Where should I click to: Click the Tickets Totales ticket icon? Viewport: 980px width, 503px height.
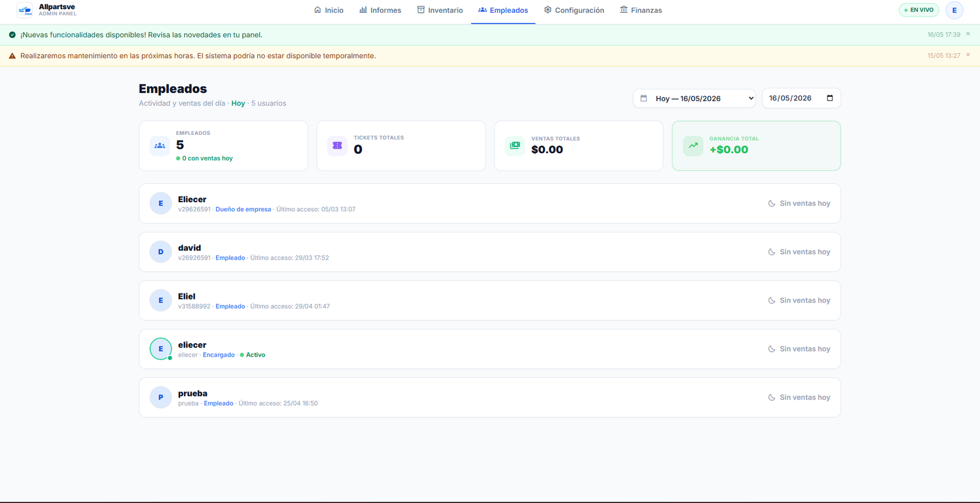(337, 146)
